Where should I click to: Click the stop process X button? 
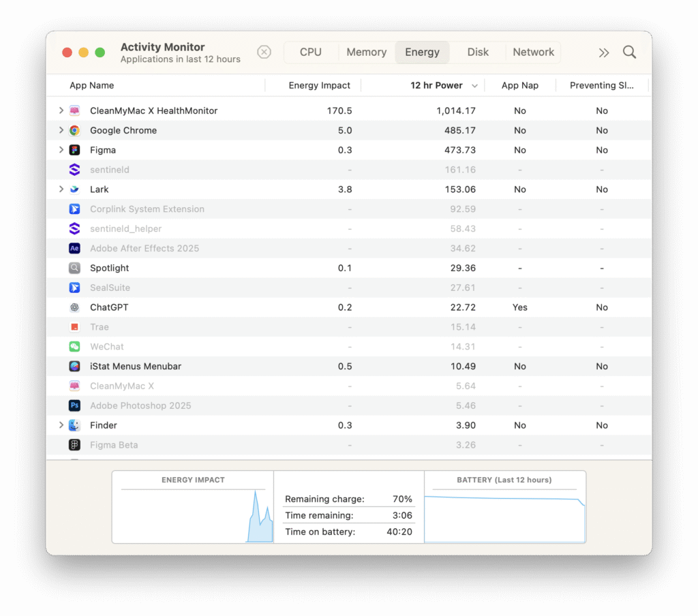pyautogui.click(x=264, y=52)
